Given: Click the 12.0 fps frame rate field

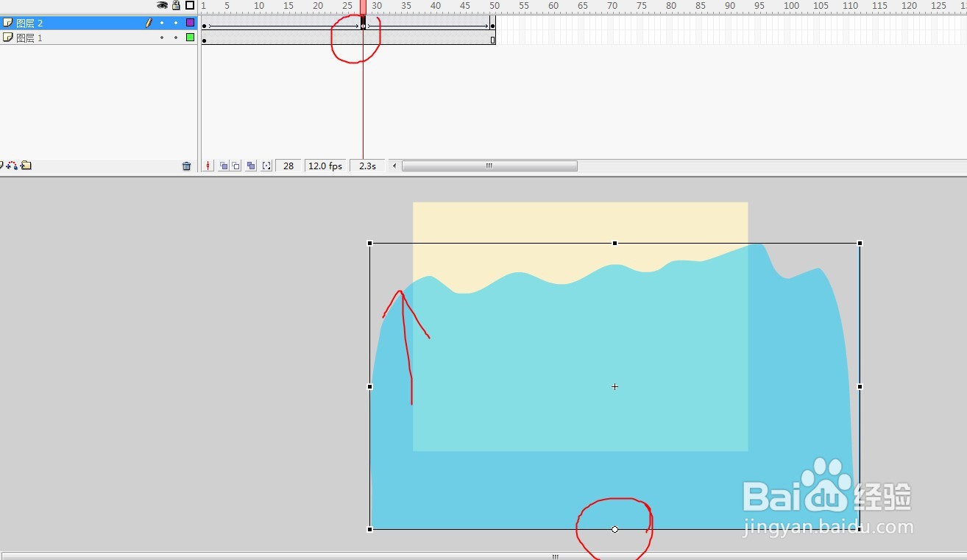Looking at the screenshot, I should point(325,166).
